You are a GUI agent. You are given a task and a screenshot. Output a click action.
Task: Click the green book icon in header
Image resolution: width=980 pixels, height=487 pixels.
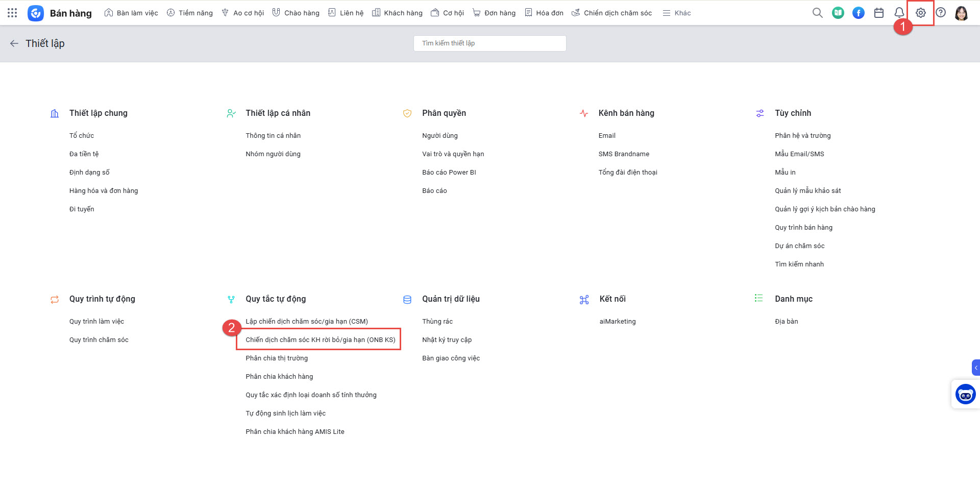pyautogui.click(x=838, y=13)
